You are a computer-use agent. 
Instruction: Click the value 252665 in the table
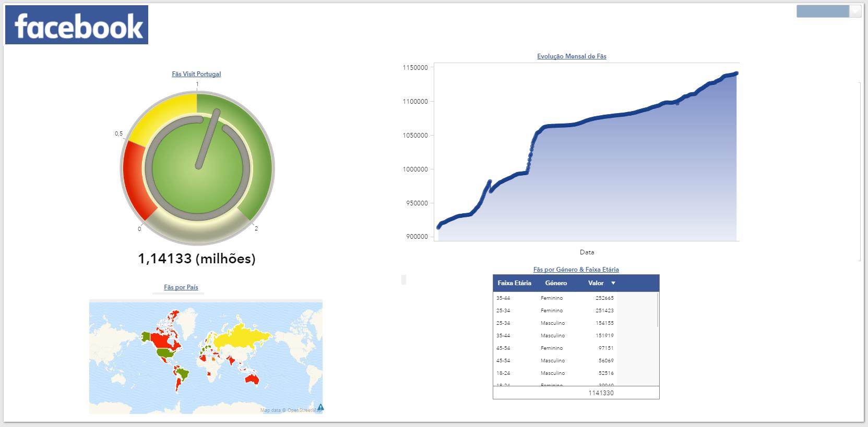pos(604,298)
